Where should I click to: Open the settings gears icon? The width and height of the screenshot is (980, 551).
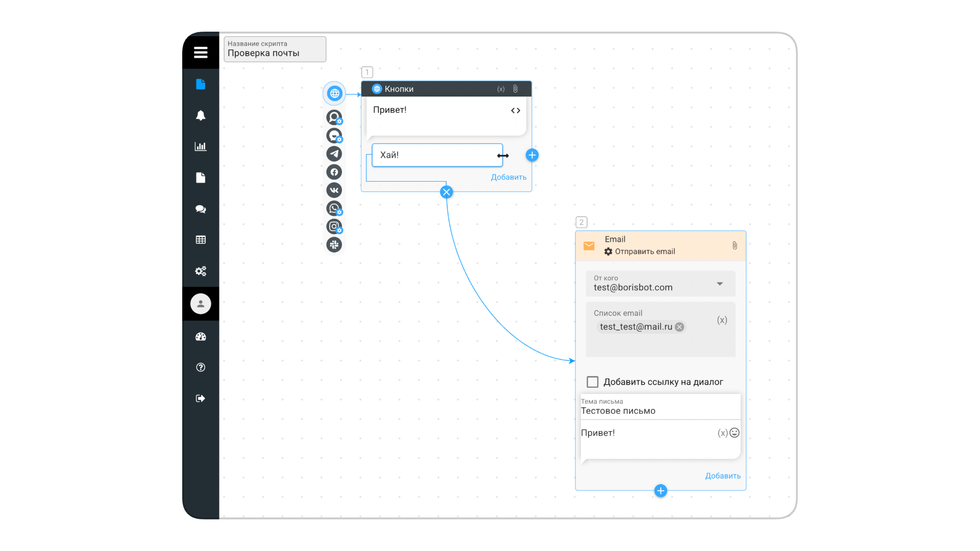coord(201,271)
